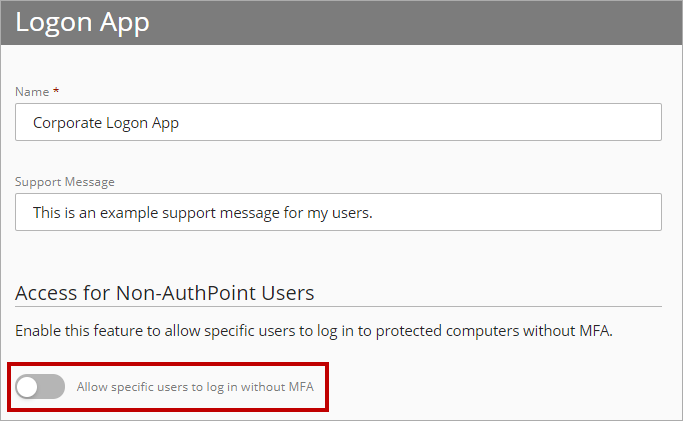The image size is (683, 421).
Task: Select the Name field label
Action: 30,91
